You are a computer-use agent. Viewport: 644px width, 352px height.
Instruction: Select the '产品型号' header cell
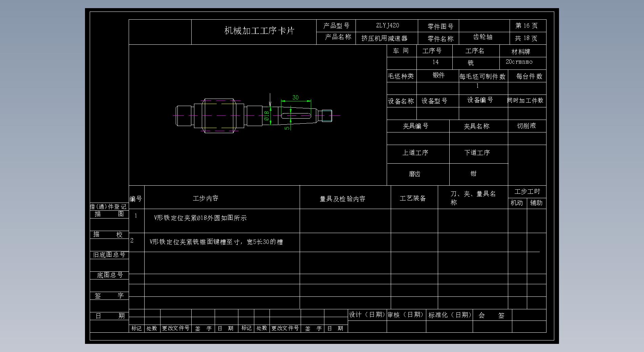click(x=336, y=25)
